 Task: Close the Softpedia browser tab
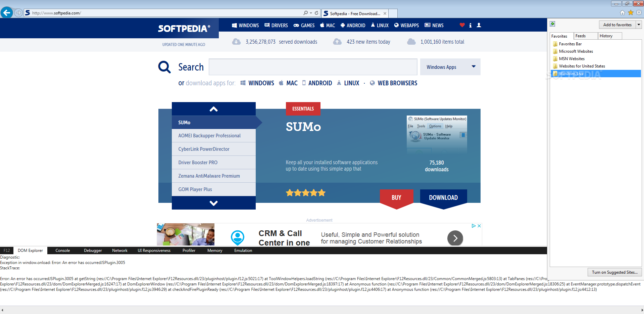coord(385,13)
